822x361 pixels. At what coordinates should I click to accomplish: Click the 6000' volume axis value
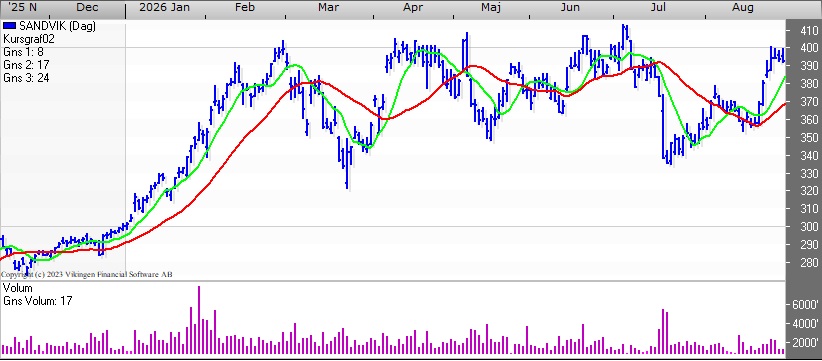coord(804,305)
